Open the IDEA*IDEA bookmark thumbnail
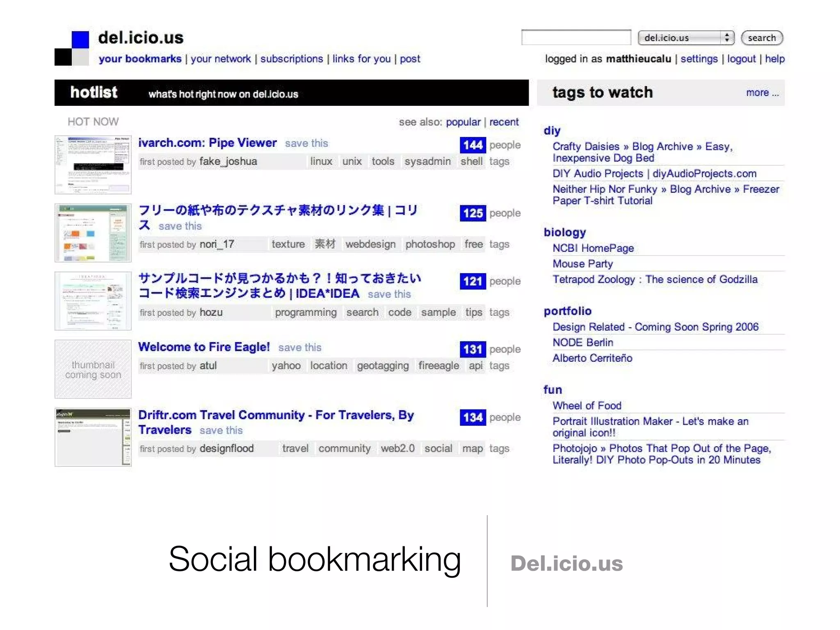The image size is (840, 630). tap(93, 301)
